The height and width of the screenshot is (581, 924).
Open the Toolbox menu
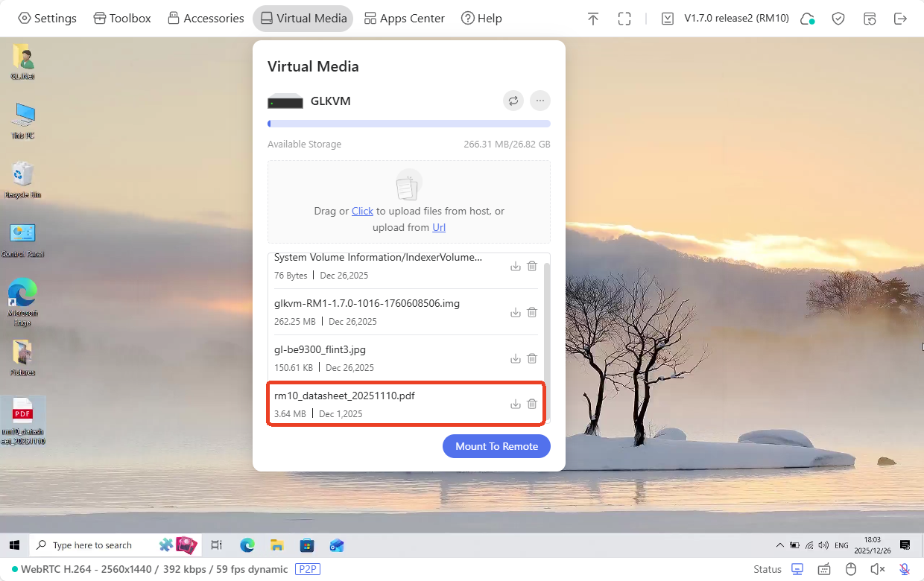pos(122,19)
